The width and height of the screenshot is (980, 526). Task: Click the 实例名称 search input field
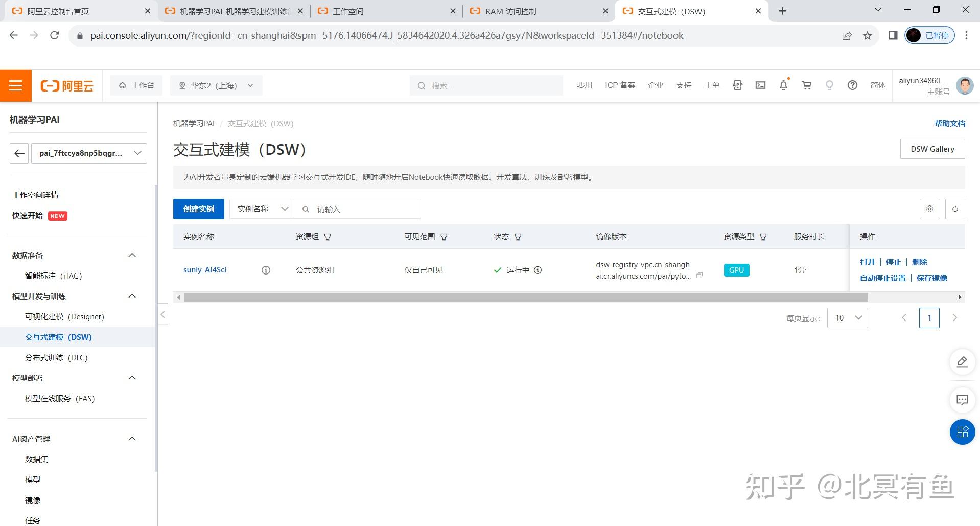pos(358,209)
